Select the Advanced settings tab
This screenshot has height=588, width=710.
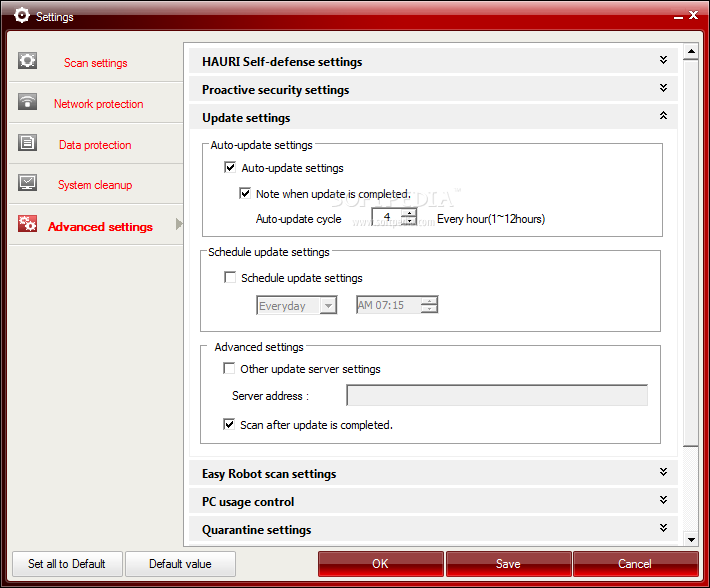[x=96, y=226]
